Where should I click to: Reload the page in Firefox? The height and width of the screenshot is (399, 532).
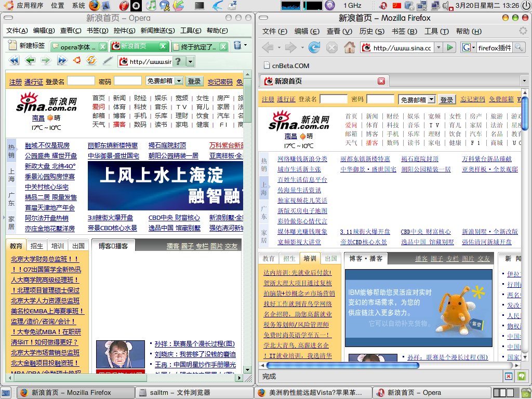pyautogui.click(x=314, y=47)
